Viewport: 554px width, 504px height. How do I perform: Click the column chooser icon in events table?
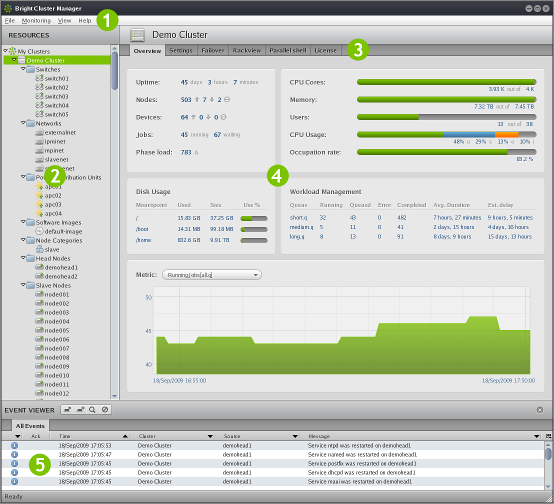click(548, 436)
